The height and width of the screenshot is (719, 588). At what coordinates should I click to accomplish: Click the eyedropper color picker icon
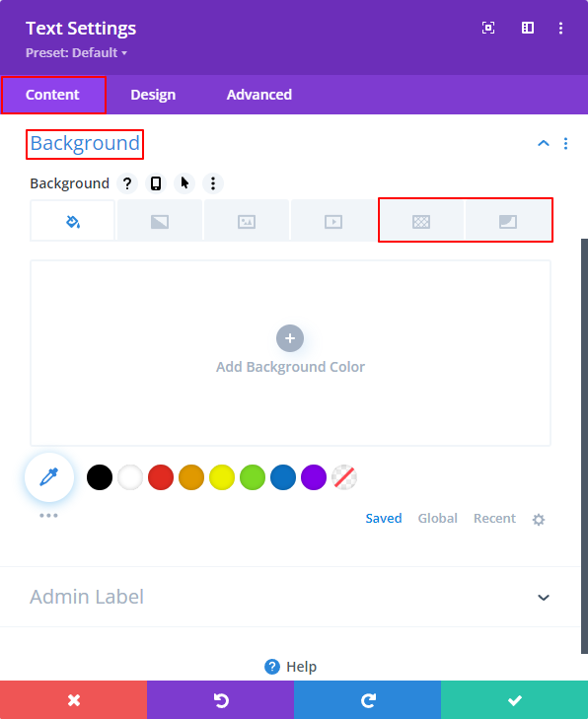(x=49, y=477)
